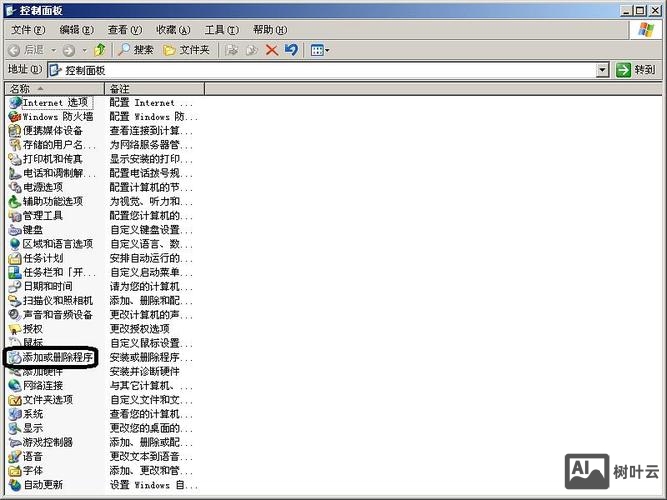Open the 收藏(A) menu
Viewport: 667px width, 500px height.
173,30
